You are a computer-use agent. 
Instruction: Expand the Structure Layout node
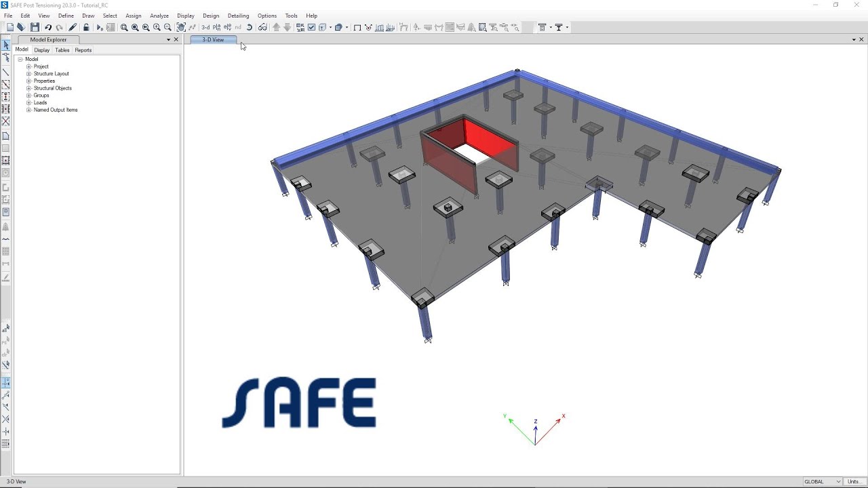pos(29,74)
